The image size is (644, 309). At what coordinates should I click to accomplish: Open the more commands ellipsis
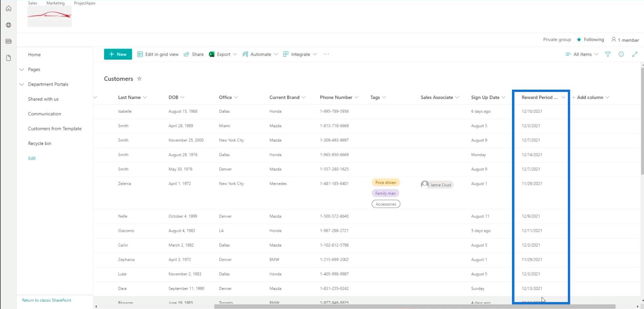(x=326, y=54)
